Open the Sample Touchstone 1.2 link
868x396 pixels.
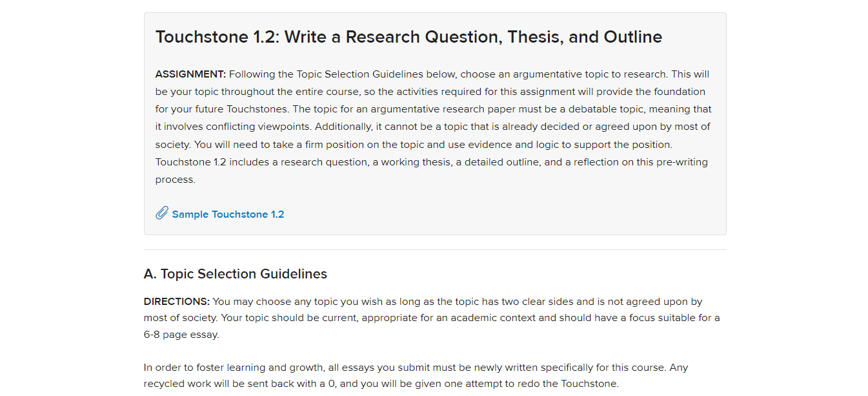(x=228, y=214)
